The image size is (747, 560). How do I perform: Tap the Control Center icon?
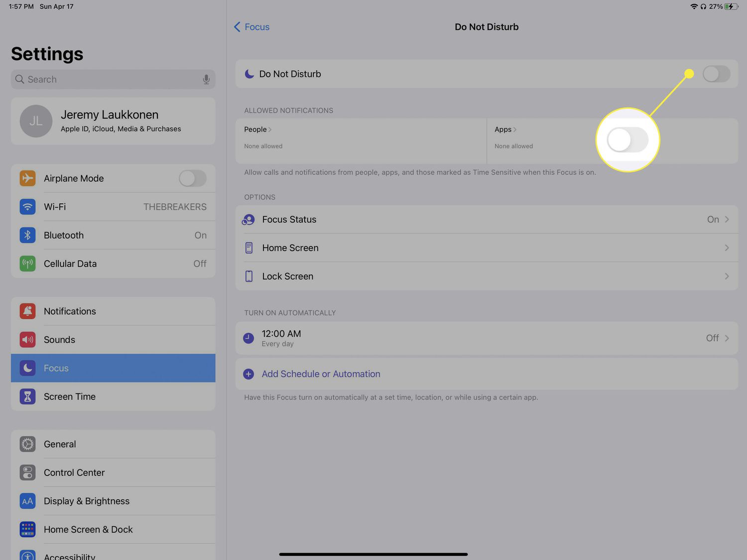[x=28, y=472]
